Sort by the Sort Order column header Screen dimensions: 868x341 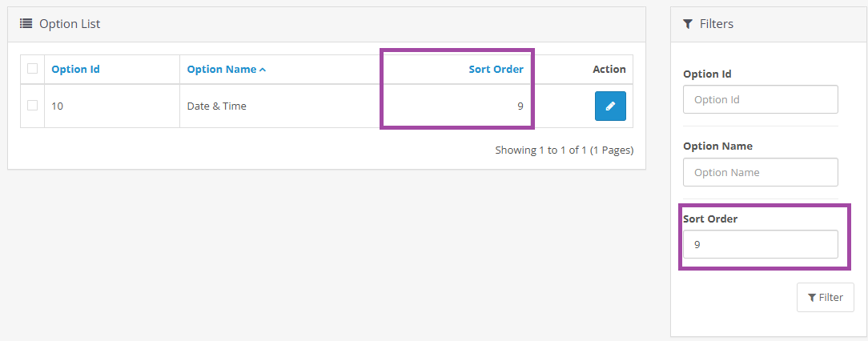click(496, 69)
